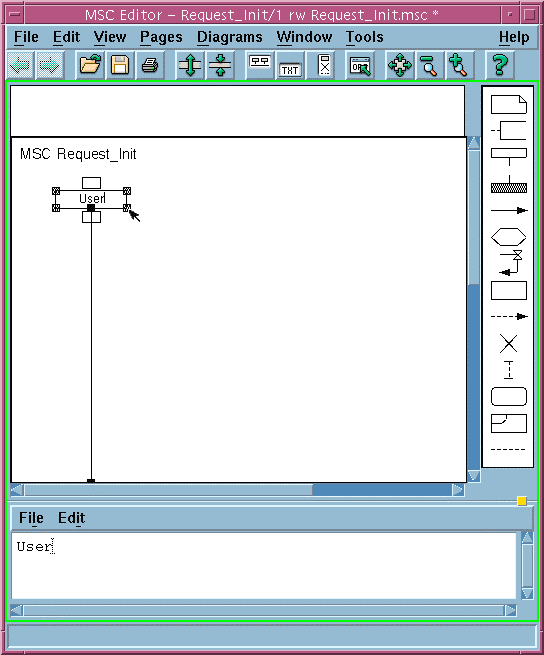Open the Edit menu in main menubar
This screenshot has height=655, width=544.
pos(66,37)
